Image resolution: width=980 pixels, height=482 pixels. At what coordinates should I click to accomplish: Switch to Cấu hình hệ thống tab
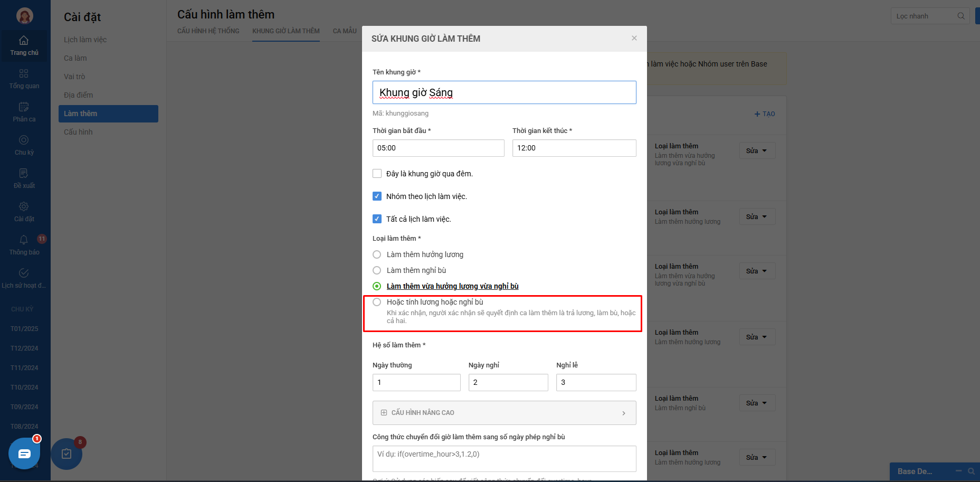point(208,31)
